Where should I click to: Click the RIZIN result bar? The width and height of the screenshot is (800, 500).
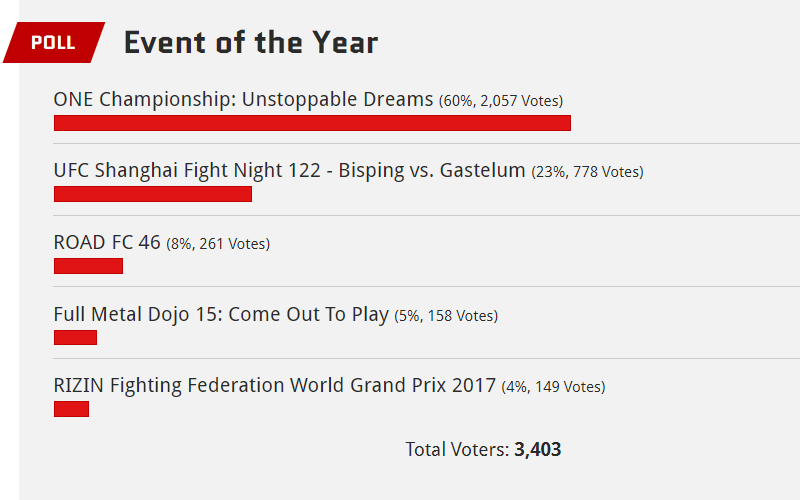click(x=71, y=409)
